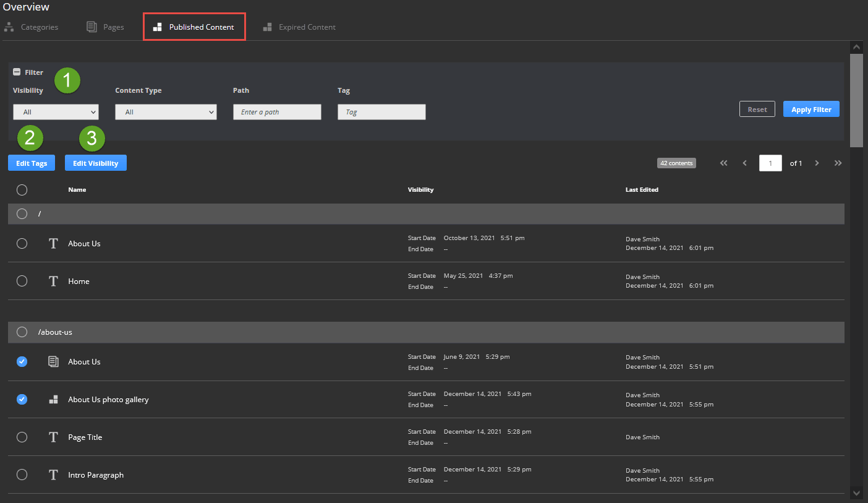Deselect the checked About Us row
Image resolution: width=868 pixels, height=503 pixels.
point(22,361)
